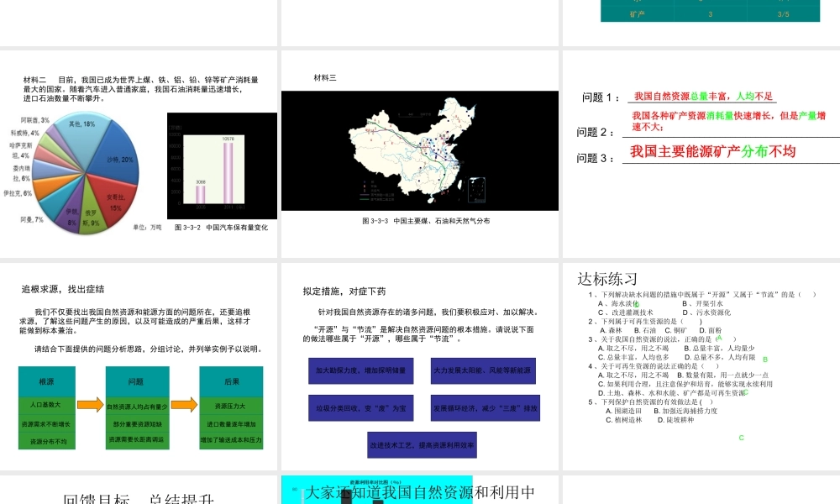Click the 发展循环经济，减少"三废"排放 box
This screenshot has width=840, height=504.
tap(485, 408)
